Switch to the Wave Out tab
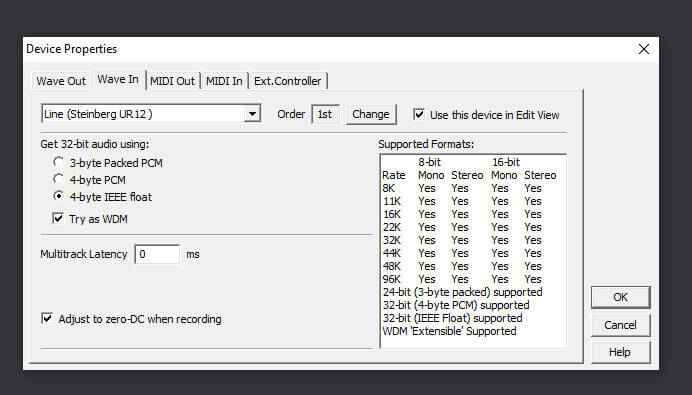 point(61,81)
